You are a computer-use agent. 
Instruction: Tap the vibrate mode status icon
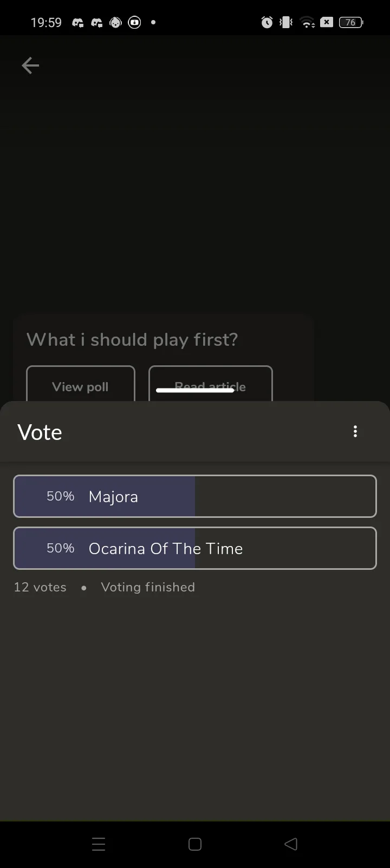(x=286, y=22)
